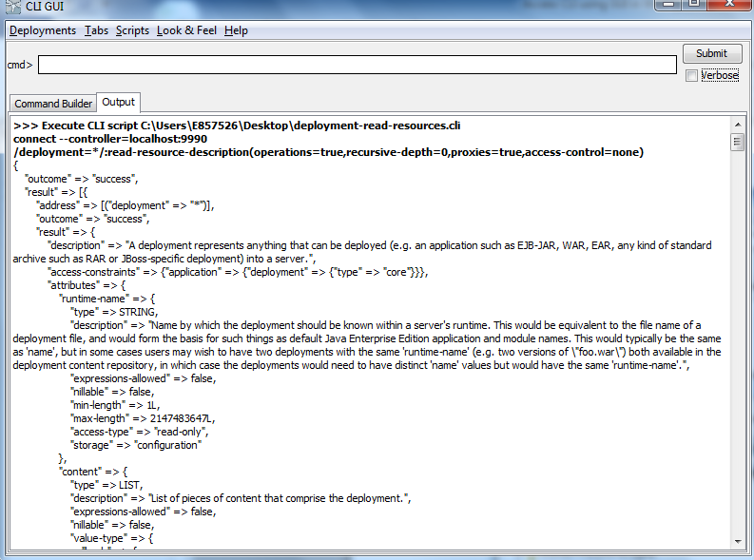The width and height of the screenshot is (754, 560).
Task: Click the '"access-constraints"' output line
Action: coord(238,272)
